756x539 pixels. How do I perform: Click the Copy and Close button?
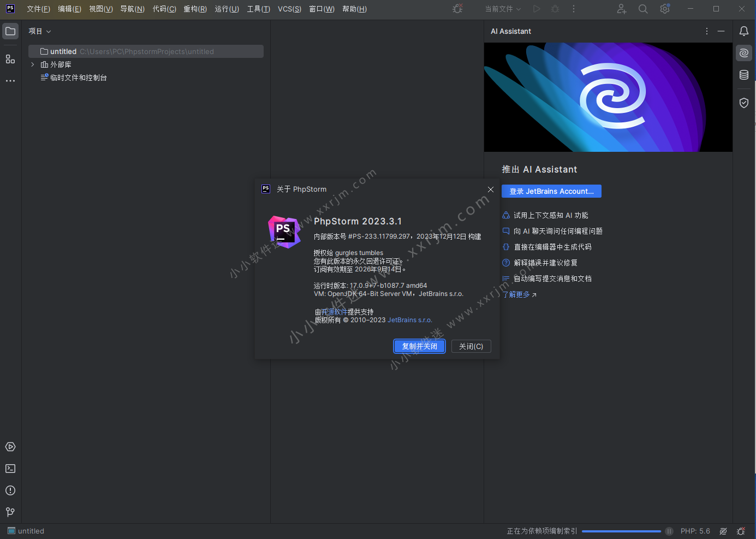(x=420, y=346)
